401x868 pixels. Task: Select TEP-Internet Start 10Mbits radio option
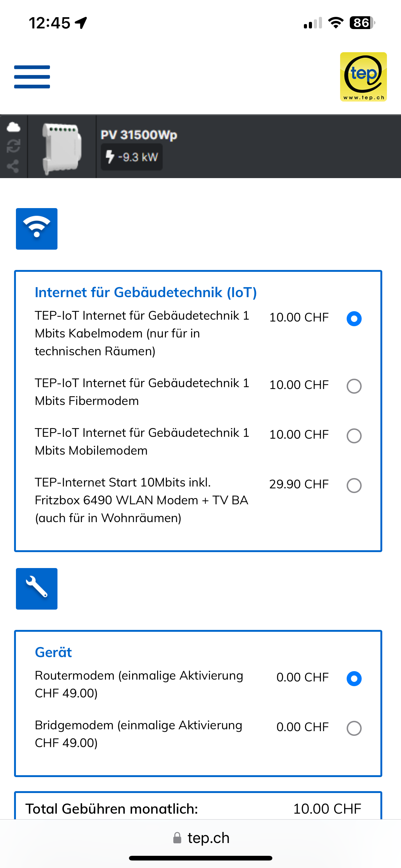[354, 486]
